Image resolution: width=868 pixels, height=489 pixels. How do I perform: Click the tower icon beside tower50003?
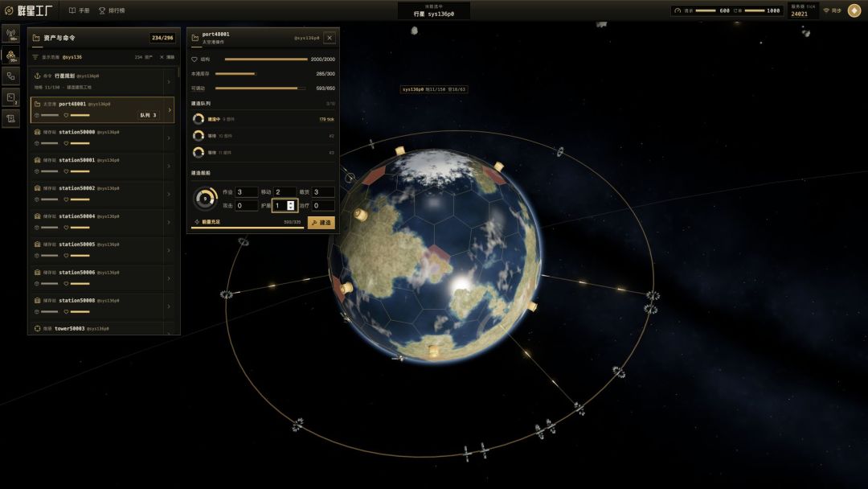(x=37, y=328)
